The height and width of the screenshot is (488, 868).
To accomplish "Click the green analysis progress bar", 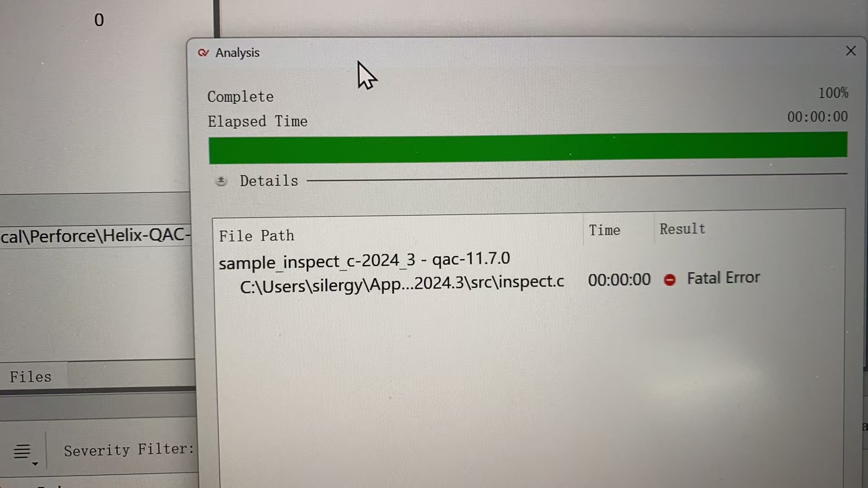I will pyautogui.click(x=528, y=148).
